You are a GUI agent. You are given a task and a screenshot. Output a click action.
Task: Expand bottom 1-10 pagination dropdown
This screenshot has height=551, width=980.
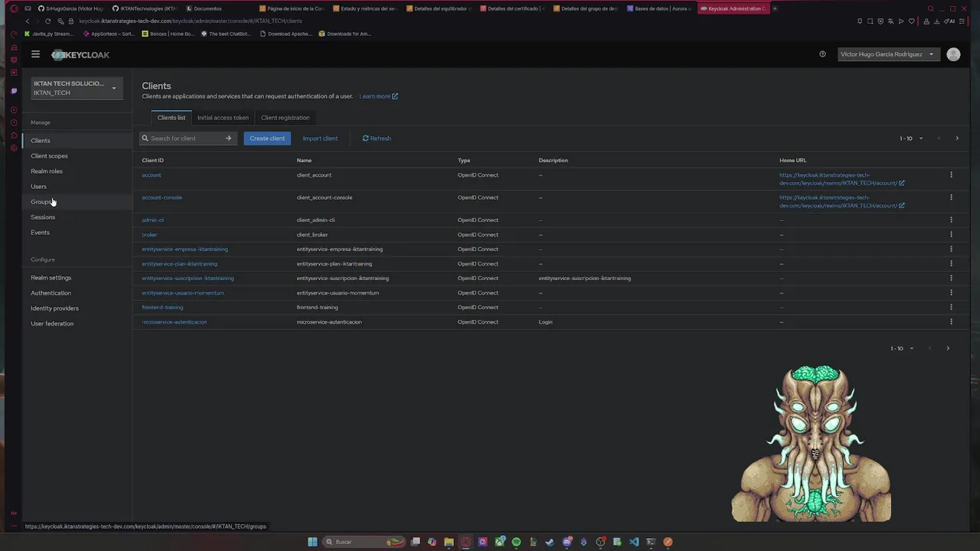[x=902, y=348]
